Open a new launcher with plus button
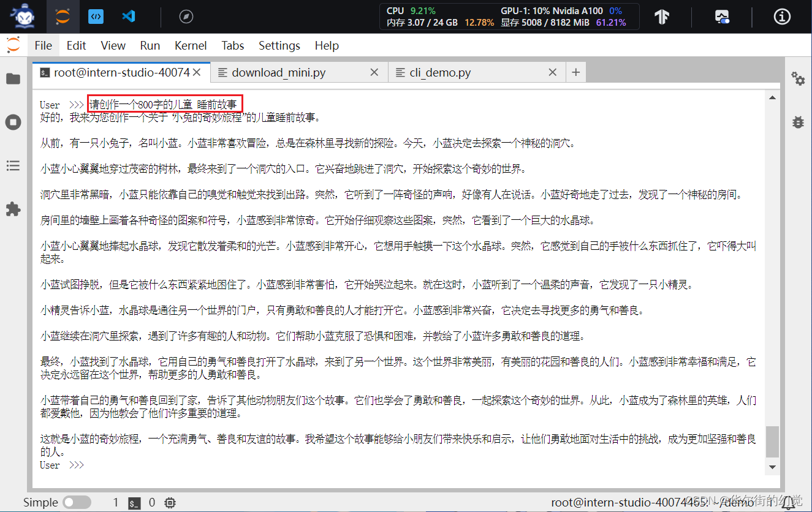812x512 pixels. (575, 72)
